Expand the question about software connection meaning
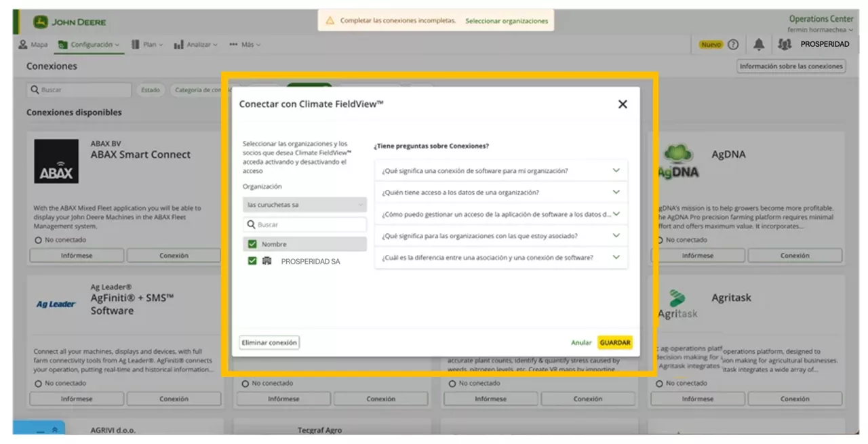Image resolution: width=868 pixels, height=444 pixels. tap(500, 171)
